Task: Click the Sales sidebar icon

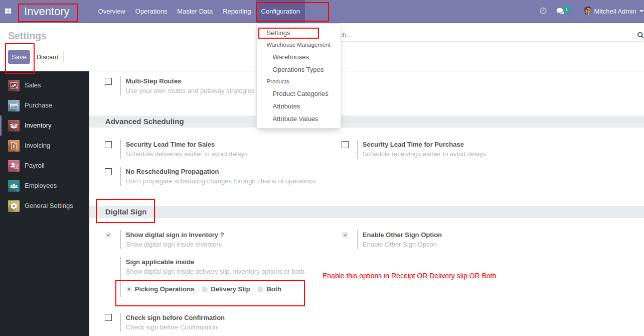Action: [x=14, y=85]
